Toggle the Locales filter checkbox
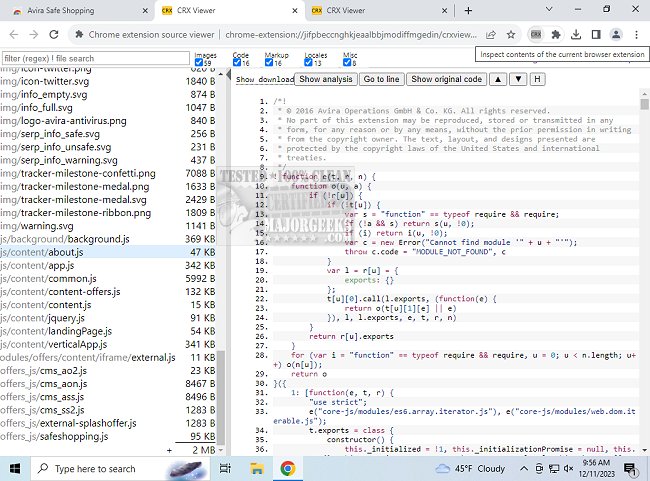This screenshot has width=650, height=481. [307, 63]
